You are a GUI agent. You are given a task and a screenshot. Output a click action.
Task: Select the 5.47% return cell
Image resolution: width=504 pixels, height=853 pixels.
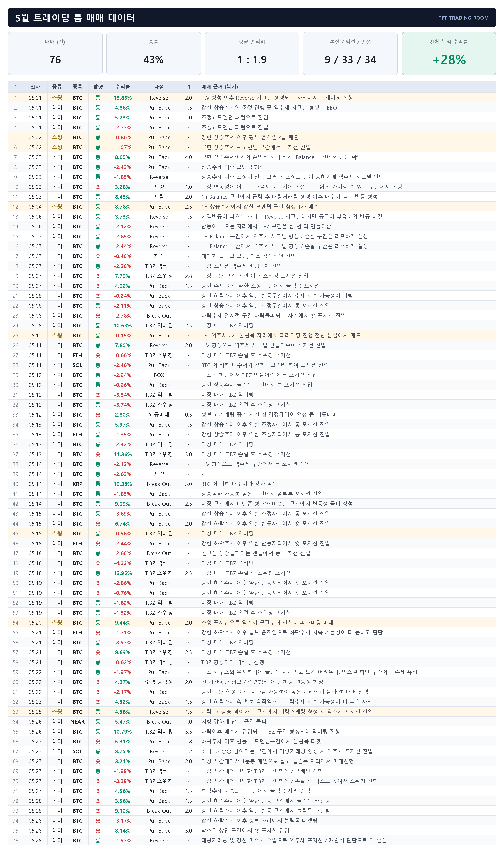[123, 722]
